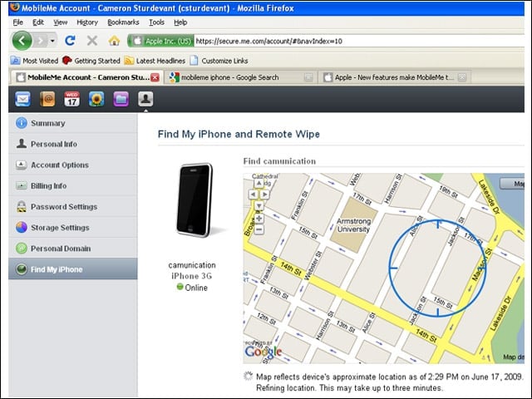Open MobileMe Contacts address book icon
The height and width of the screenshot is (399, 532).
click(47, 99)
